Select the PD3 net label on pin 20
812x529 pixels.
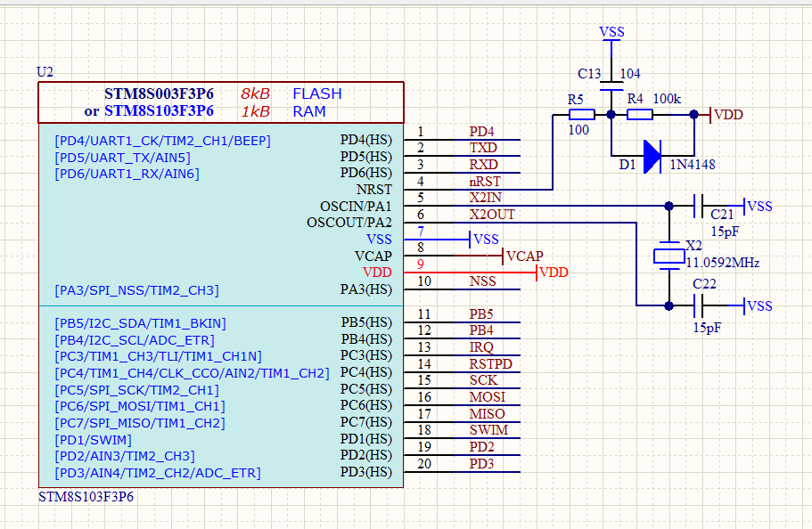[x=481, y=464]
